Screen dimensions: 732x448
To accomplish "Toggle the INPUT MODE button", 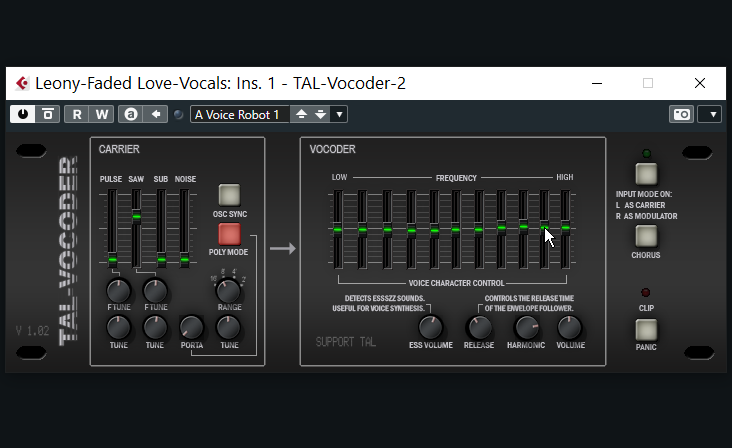I will pyautogui.click(x=646, y=174).
